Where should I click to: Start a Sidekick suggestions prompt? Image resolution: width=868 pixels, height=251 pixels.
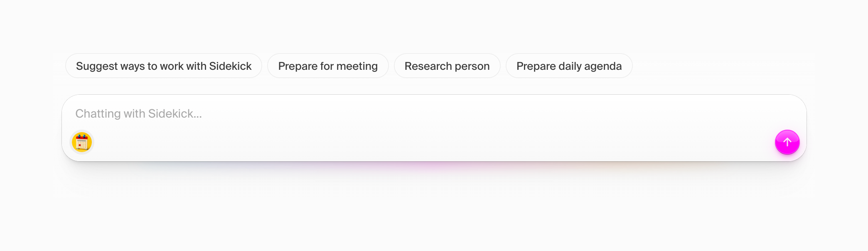tap(164, 66)
